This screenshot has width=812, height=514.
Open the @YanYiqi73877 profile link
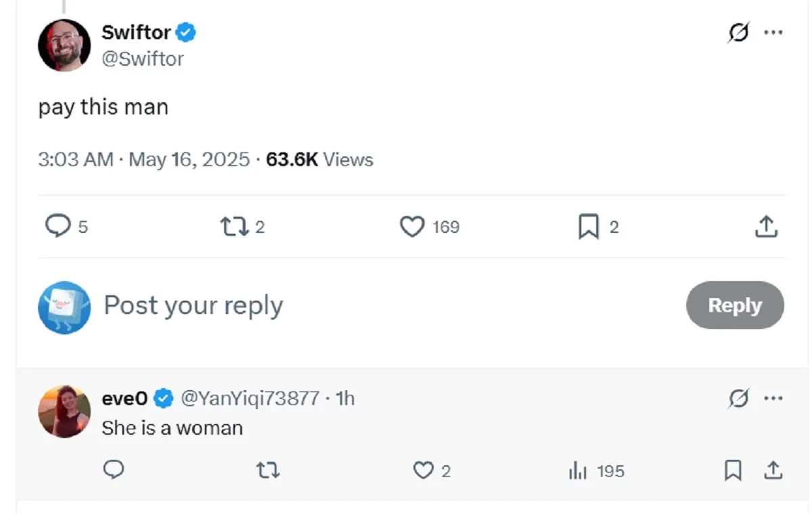pos(250,398)
